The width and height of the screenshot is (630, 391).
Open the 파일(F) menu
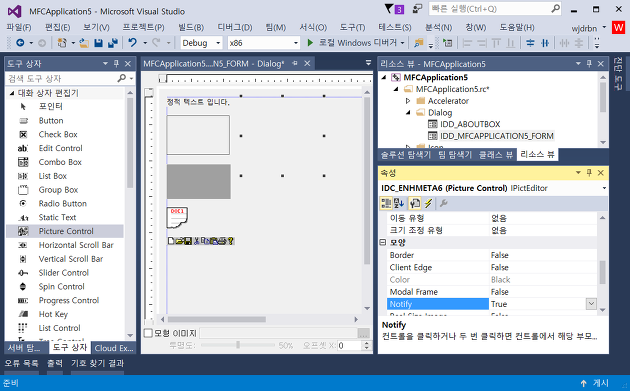(x=18, y=27)
